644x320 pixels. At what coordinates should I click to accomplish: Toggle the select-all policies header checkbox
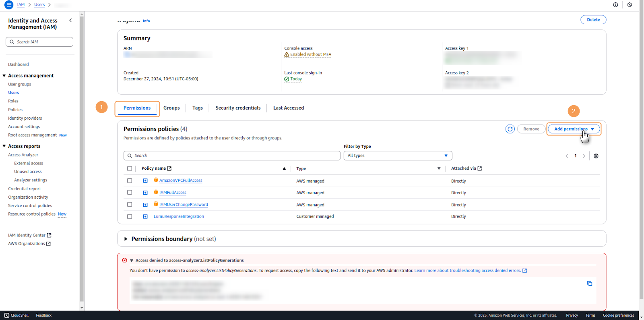click(130, 168)
